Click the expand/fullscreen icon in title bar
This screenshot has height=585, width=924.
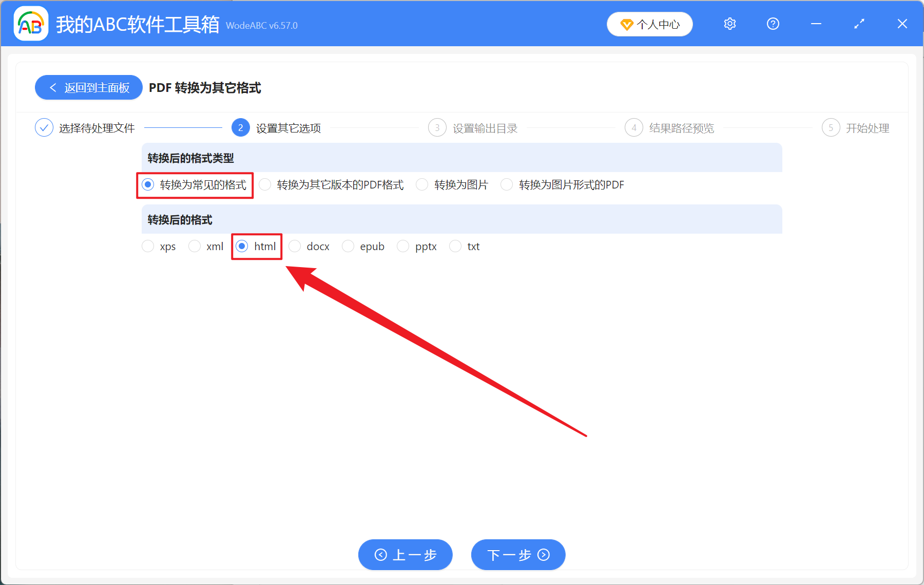(859, 24)
